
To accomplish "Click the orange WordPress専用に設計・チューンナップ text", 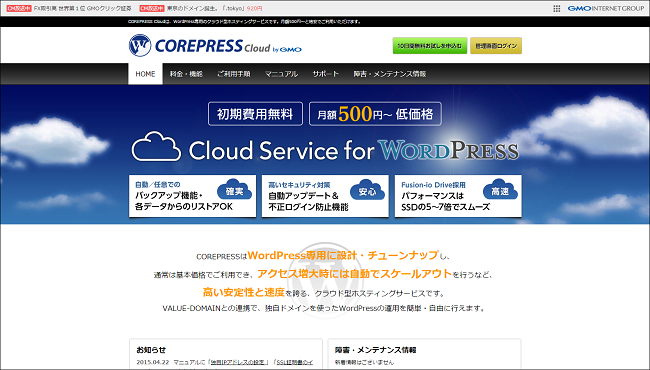I will [x=343, y=255].
